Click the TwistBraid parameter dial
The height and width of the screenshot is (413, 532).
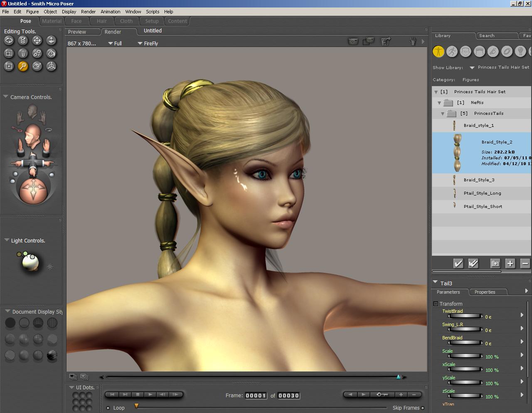pyautogui.click(x=465, y=316)
